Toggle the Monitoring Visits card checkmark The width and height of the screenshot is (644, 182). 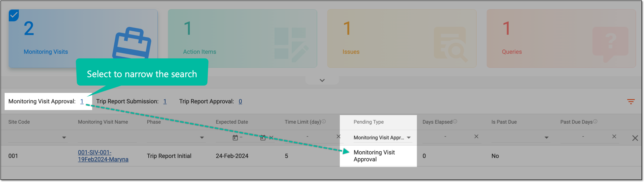pyautogui.click(x=14, y=15)
